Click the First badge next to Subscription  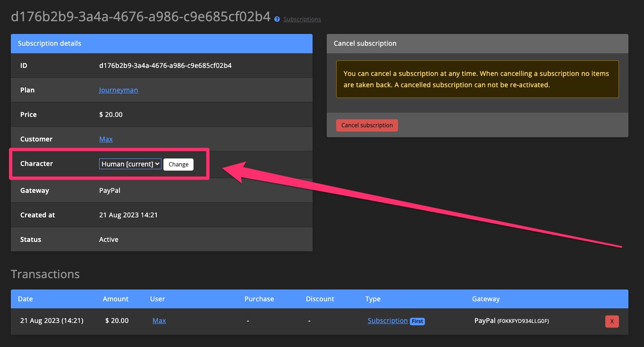coord(417,321)
